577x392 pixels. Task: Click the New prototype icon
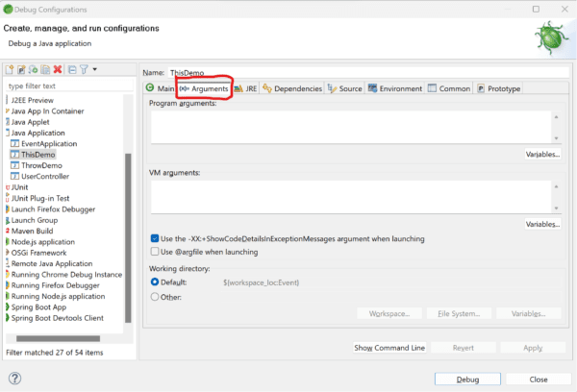[21, 70]
